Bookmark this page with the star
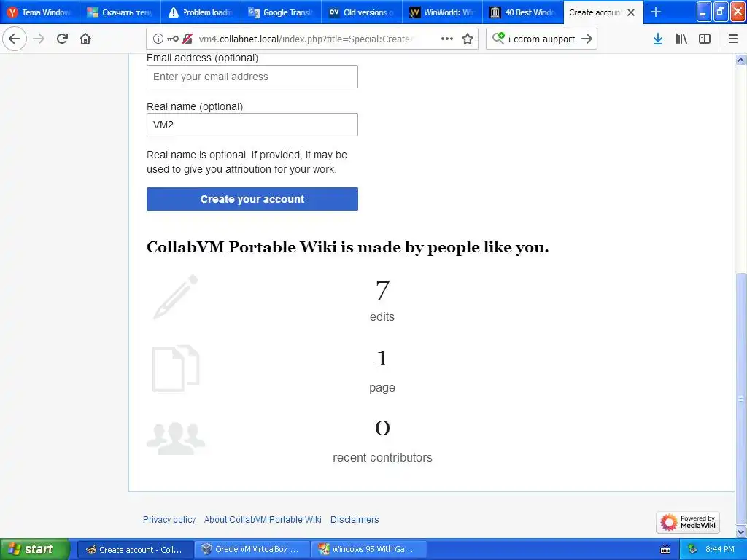The image size is (747, 560). pos(468,39)
